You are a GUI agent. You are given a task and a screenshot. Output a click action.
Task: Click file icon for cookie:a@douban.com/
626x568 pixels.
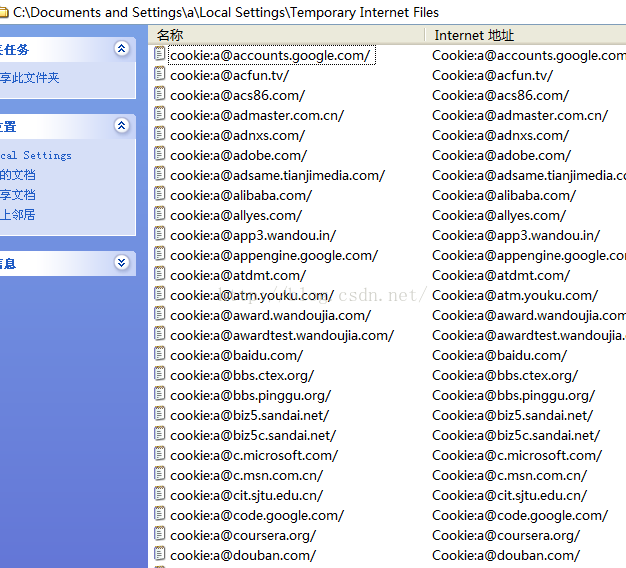coord(160,553)
